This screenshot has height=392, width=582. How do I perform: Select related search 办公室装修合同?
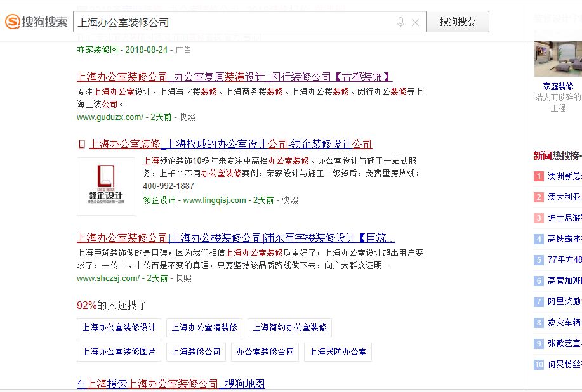(265, 351)
